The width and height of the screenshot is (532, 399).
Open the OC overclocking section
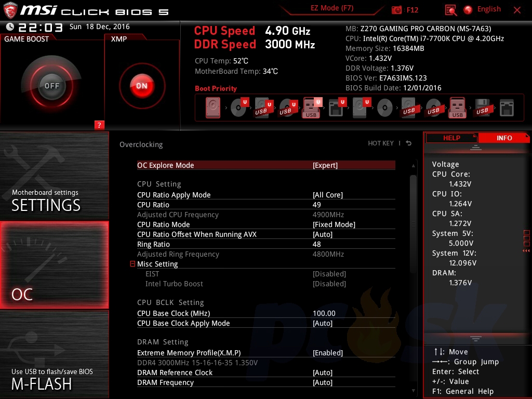tap(54, 265)
